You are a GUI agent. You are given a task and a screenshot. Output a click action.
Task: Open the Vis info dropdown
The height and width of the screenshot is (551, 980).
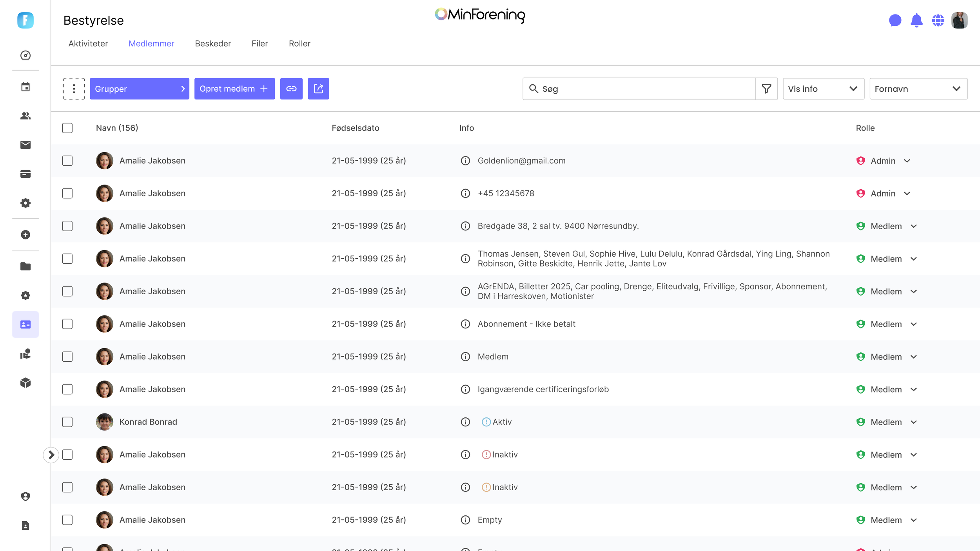tap(823, 89)
